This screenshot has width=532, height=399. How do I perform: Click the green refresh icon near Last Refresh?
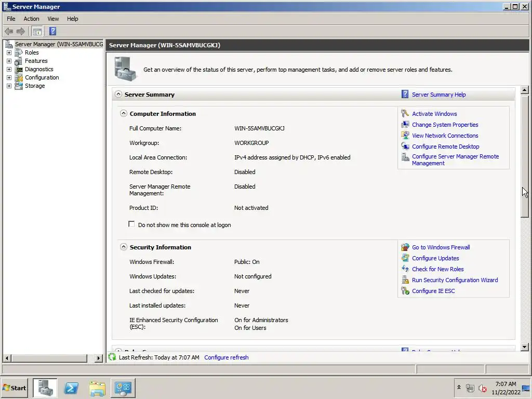point(112,357)
